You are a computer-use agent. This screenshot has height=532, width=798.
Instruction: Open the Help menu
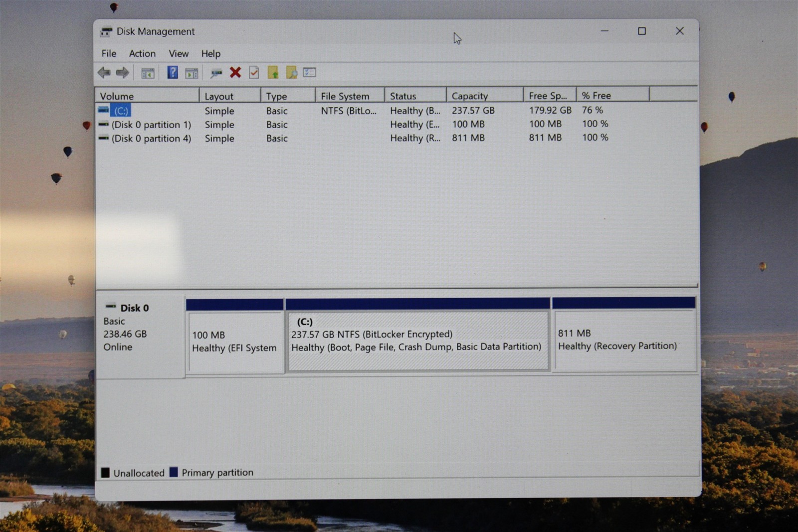[211, 53]
